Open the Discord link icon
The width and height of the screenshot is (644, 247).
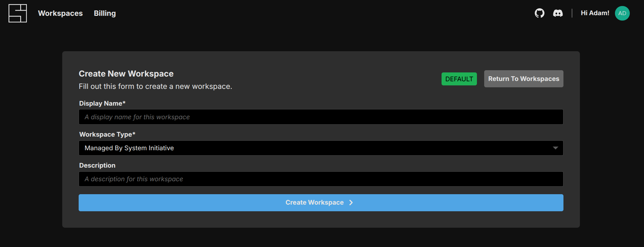click(558, 13)
